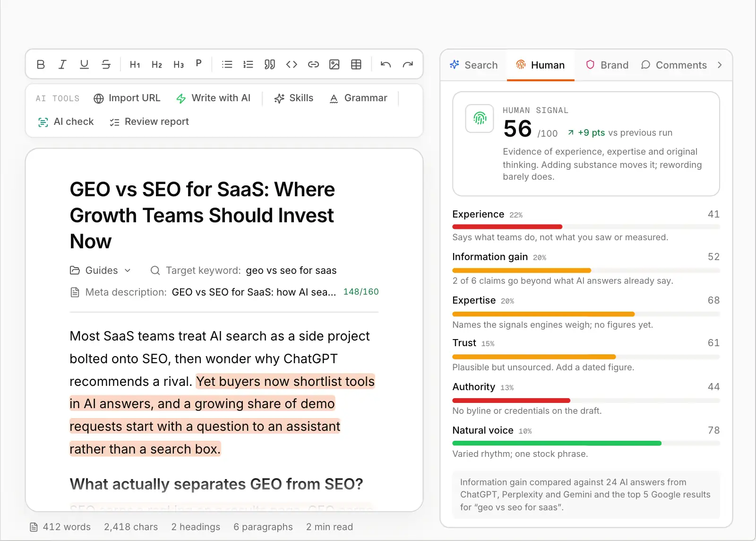Insert an image
Viewport: 756px width, 541px height.
tap(335, 64)
